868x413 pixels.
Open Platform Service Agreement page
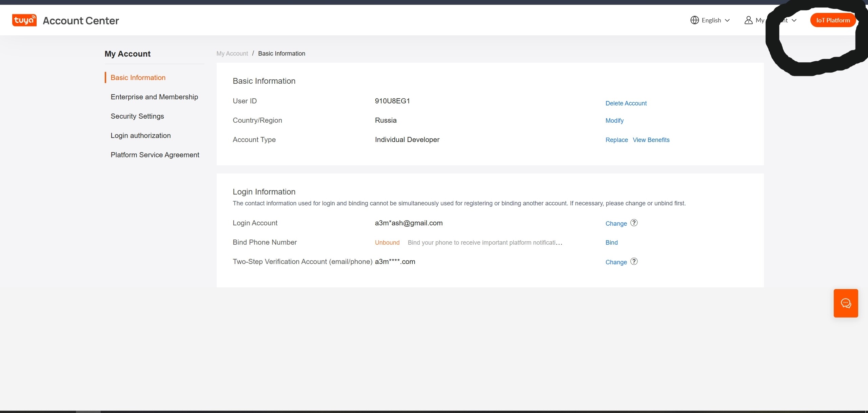[155, 155]
